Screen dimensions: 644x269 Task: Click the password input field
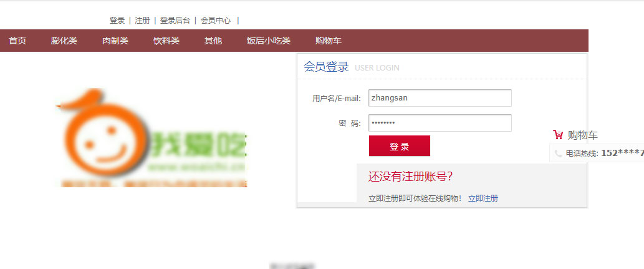[x=440, y=123]
